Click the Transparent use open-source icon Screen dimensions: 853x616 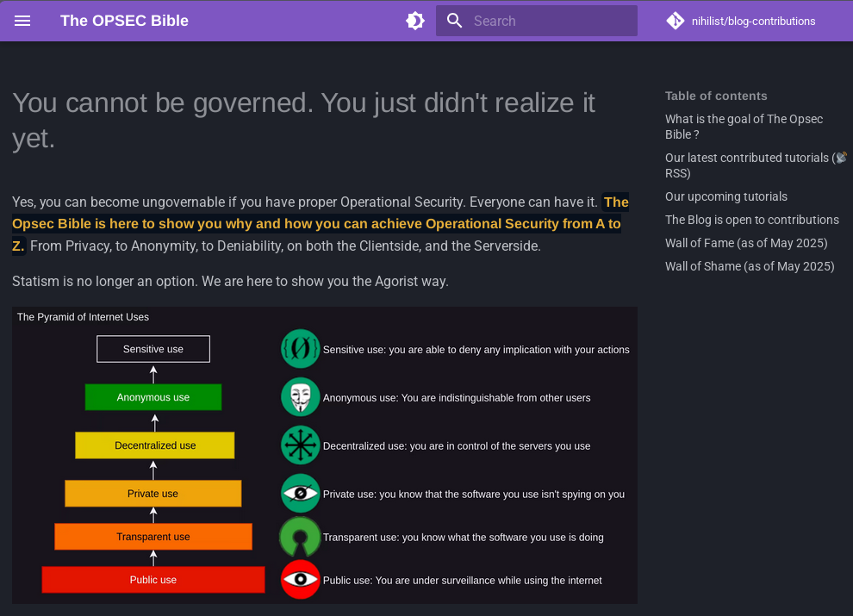coord(300,537)
